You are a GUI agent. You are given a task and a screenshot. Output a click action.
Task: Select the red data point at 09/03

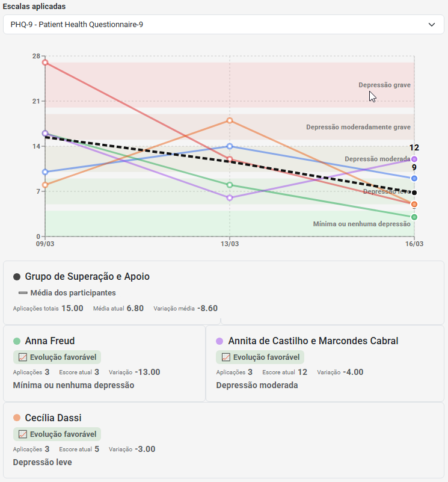(x=45, y=63)
